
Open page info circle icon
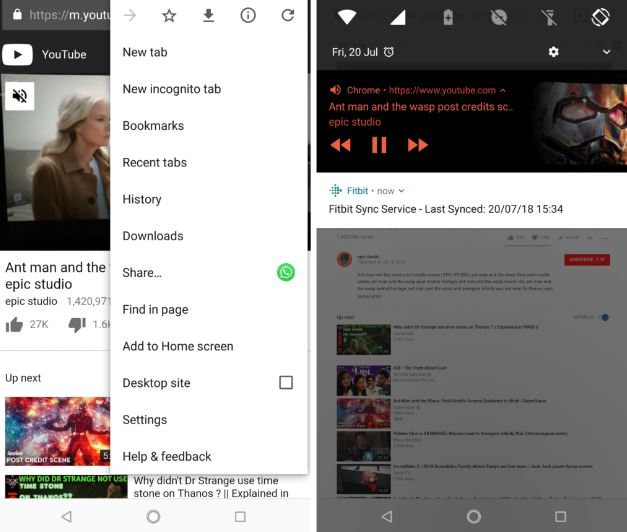pyautogui.click(x=248, y=16)
